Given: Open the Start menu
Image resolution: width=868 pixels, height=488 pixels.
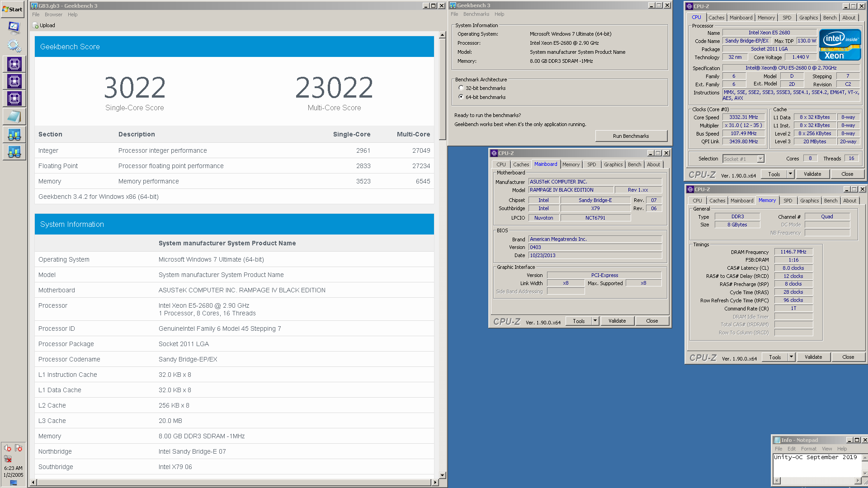Looking at the screenshot, I should pos(13,9).
